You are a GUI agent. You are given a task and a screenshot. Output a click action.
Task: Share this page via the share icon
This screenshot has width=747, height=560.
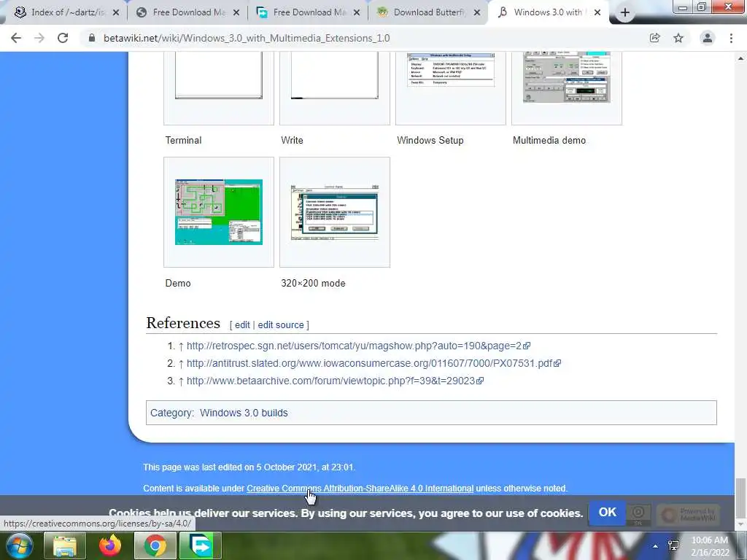tap(655, 38)
